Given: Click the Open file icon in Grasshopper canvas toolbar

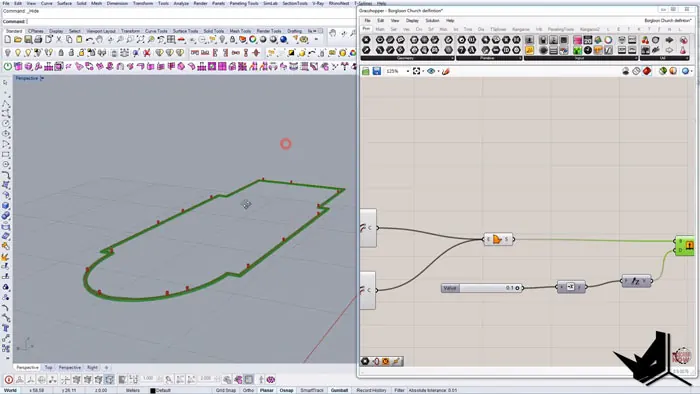Looking at the screenshot, I should pyautogui.click(x=366, y=71).
